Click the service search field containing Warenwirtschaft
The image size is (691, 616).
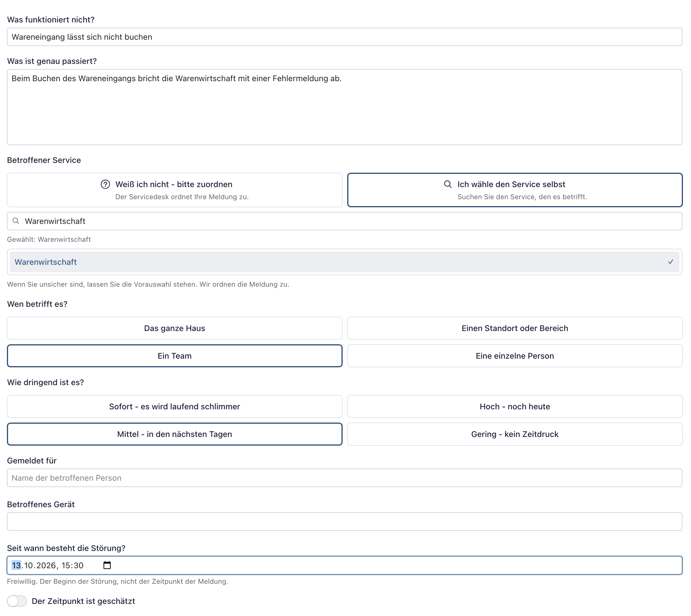pyautogui.click(x=344, y=221)
